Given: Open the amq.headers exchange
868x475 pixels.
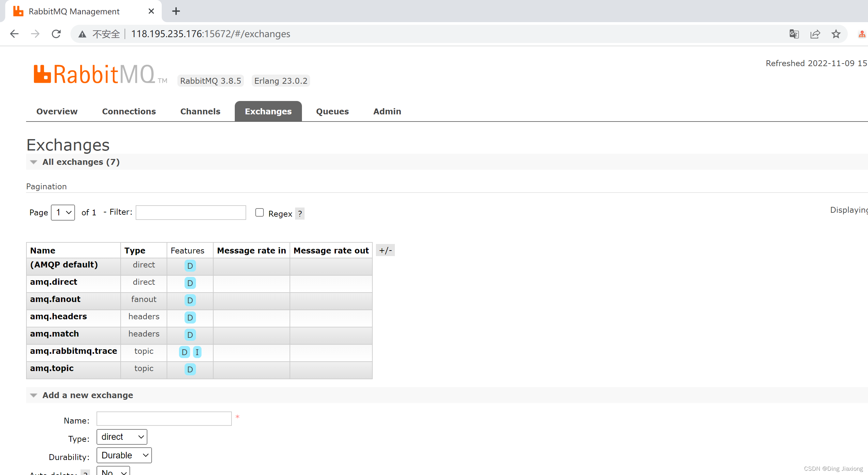Looking at the screenshot, I should point(58,316).
